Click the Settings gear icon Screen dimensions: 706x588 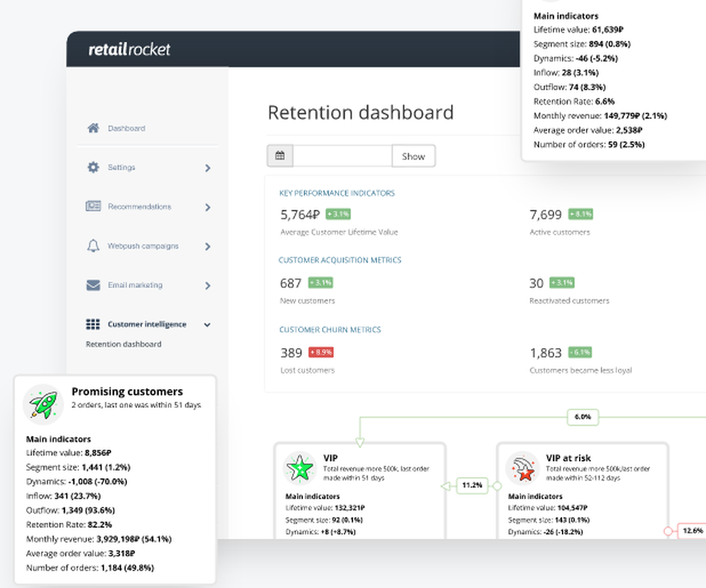point(93,168)
